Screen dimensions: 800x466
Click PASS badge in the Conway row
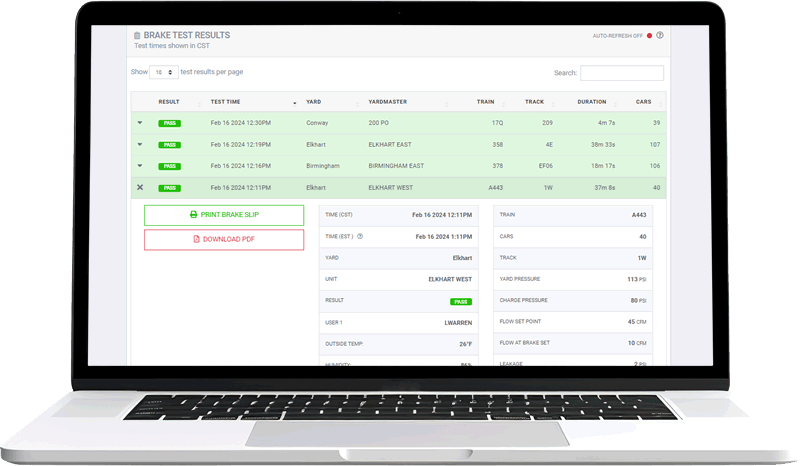[x=169, y=124]
